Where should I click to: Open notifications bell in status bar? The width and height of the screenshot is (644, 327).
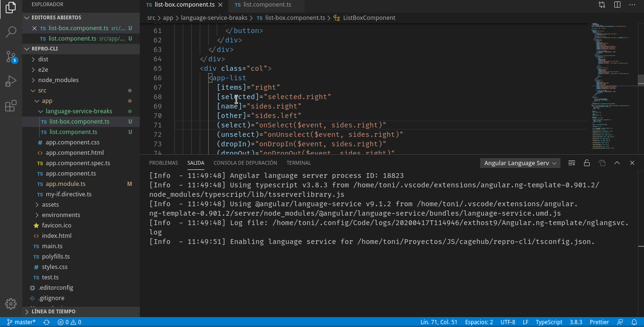click(634, 322)
